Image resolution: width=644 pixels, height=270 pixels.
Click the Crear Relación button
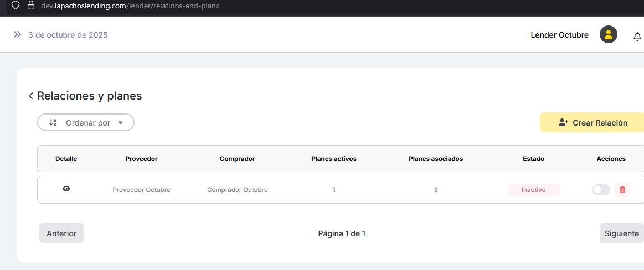tap(593, 123)
